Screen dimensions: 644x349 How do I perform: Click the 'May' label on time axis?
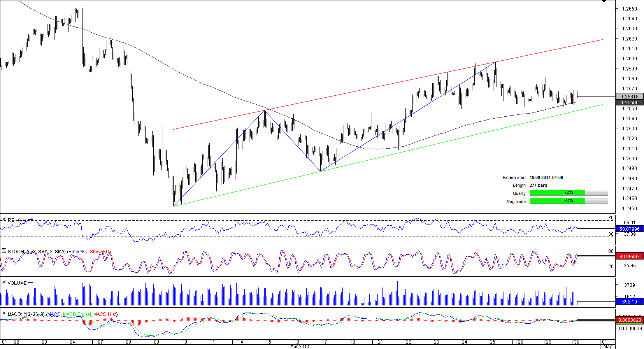tap(607, 346)
